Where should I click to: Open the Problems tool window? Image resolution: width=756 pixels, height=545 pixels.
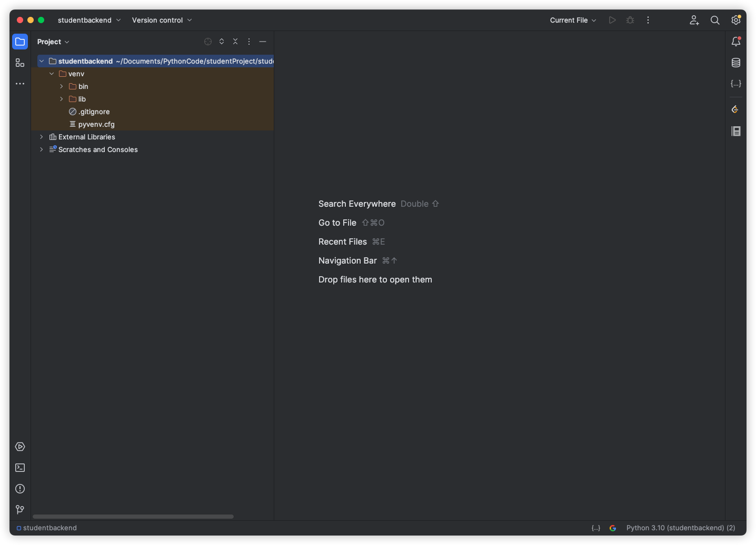20,489
